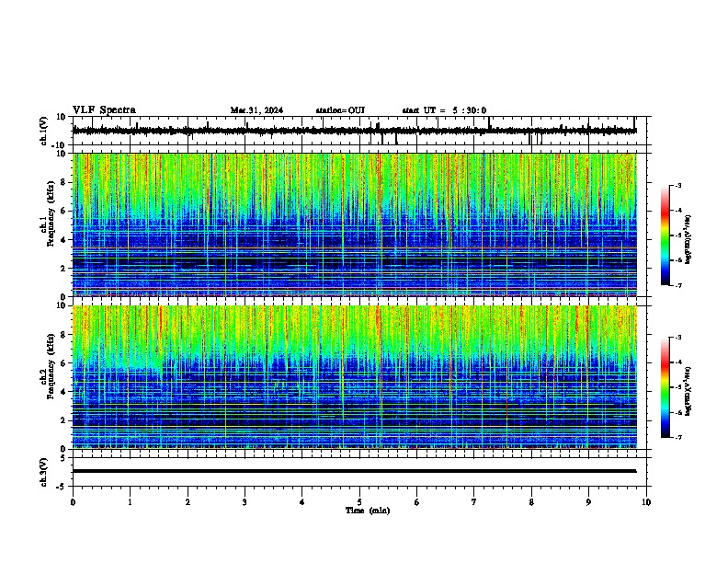Click inside the ch.2 frequency spectrogram
The width and height of the screenshot is (728, 563).
tap(355, 377)
